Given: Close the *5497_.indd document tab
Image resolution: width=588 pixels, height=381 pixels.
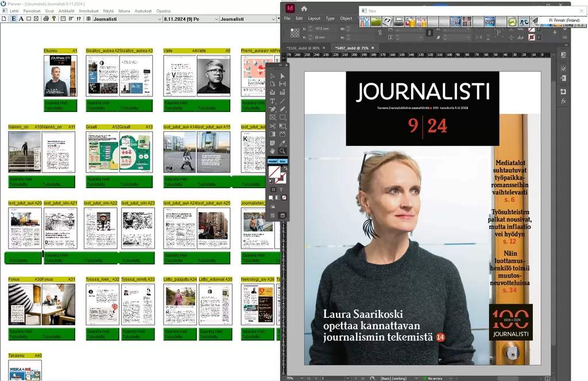Looking at the screenshot, I should coord(373,48).
